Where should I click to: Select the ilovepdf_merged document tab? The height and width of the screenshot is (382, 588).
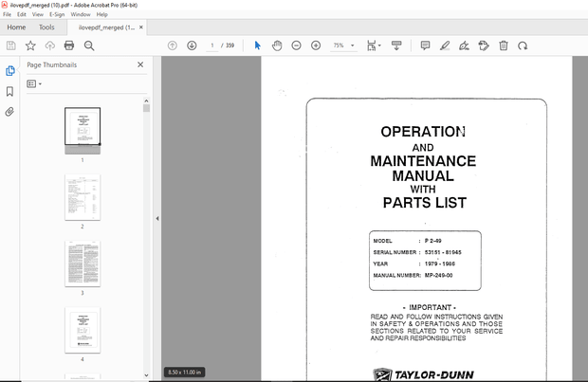(x=106, y=27)
